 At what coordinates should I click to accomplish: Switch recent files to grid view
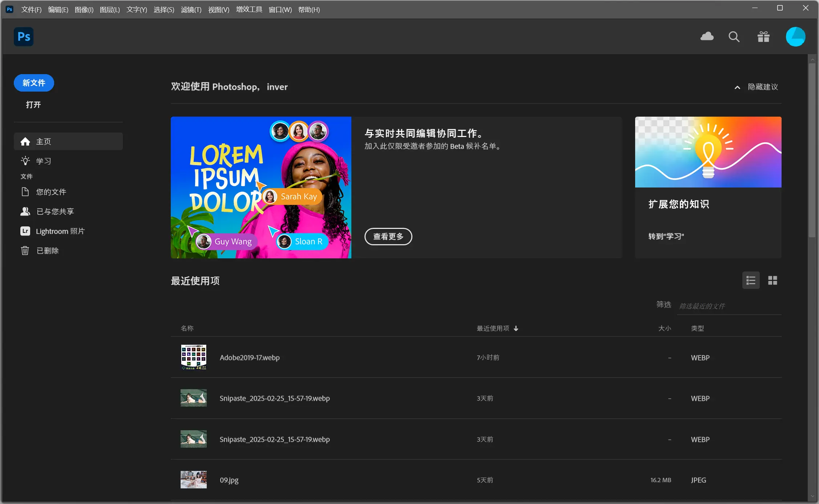tap(772, 281)
